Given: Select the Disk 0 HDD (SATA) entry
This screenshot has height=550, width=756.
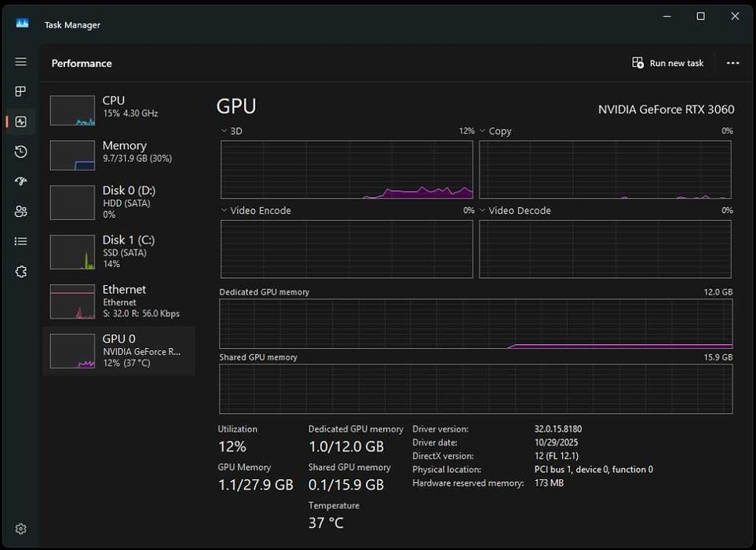Looking at the screenshot, I should (119, 202).
